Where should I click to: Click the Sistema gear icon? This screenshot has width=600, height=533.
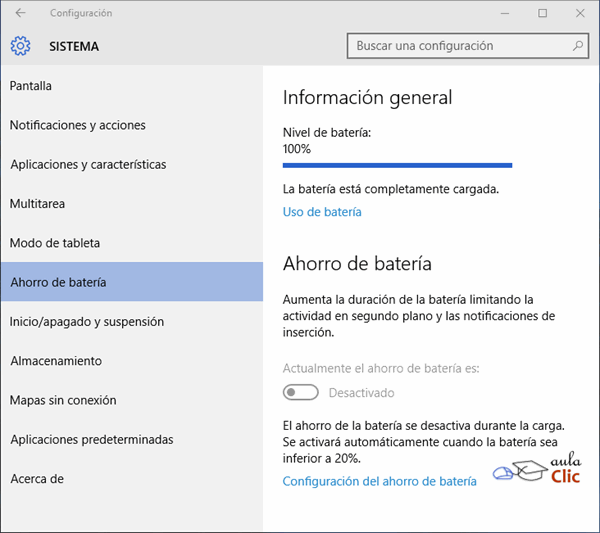click(x=21, y=46)
